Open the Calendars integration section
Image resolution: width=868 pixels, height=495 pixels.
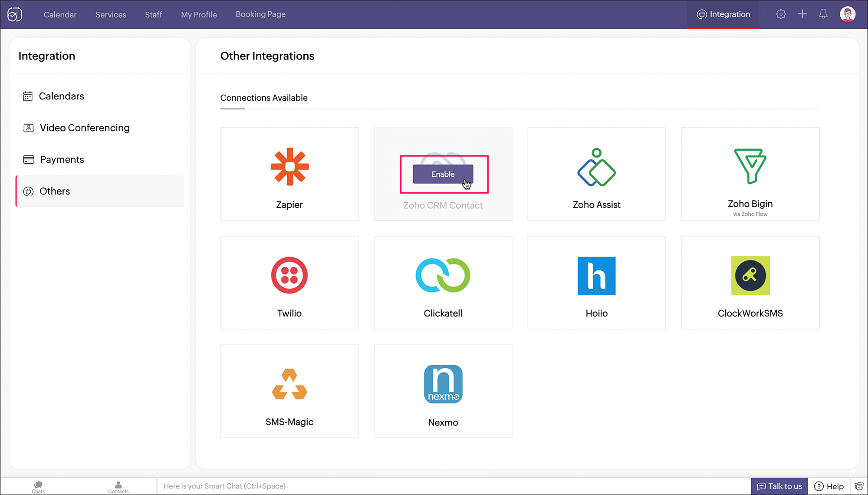(x=61, y=96)
